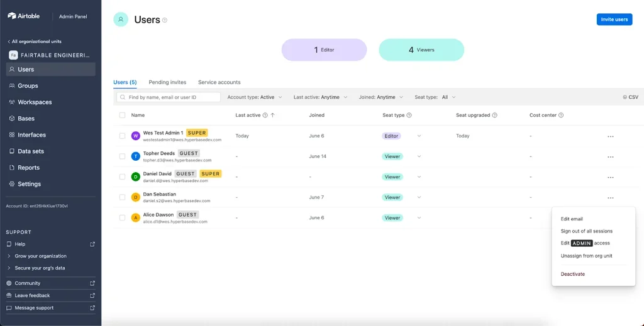
Task: Click the Cost center info icon
Action: [x=561, y=115]
